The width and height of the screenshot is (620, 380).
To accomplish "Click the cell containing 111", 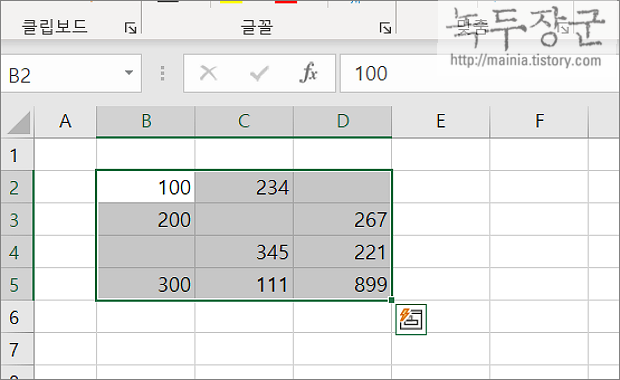I will click(244, 284).
